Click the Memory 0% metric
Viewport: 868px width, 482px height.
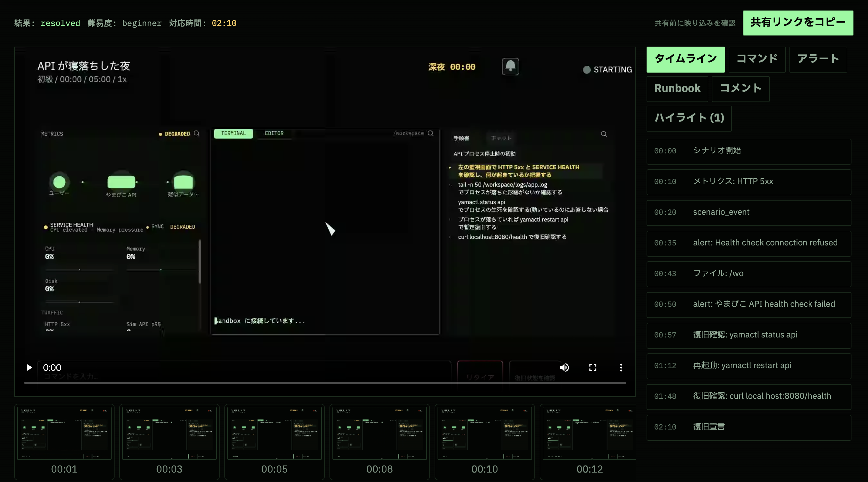(136, 253)
